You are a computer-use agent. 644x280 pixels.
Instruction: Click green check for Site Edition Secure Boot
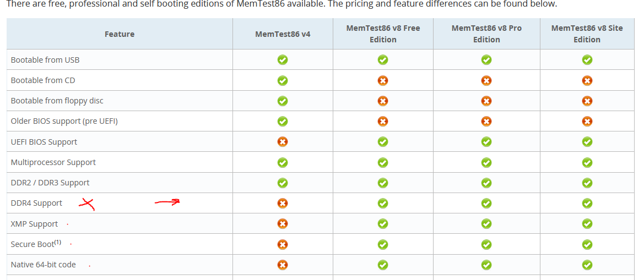[x=587, y=244]
